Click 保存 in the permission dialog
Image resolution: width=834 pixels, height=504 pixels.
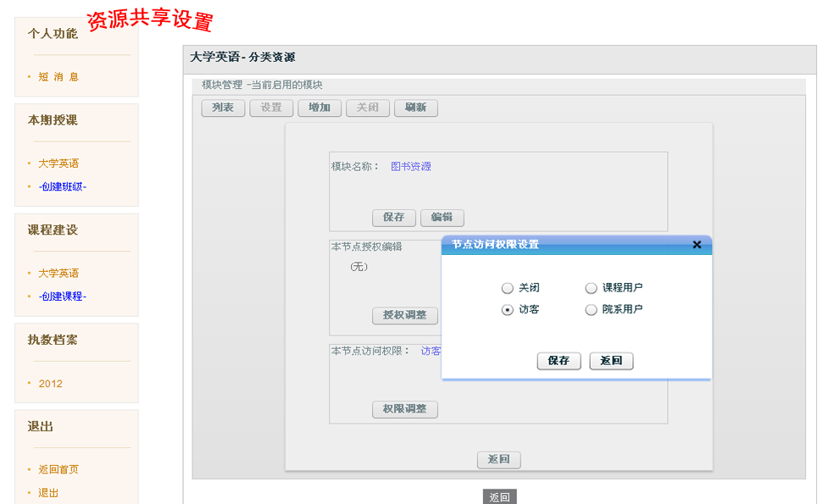(559, 361)
